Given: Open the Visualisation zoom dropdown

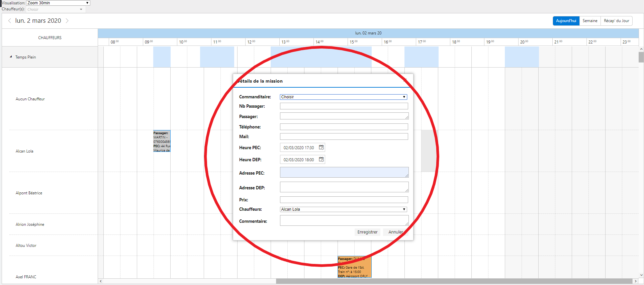Looking at the screenshot, I should 58,3.
